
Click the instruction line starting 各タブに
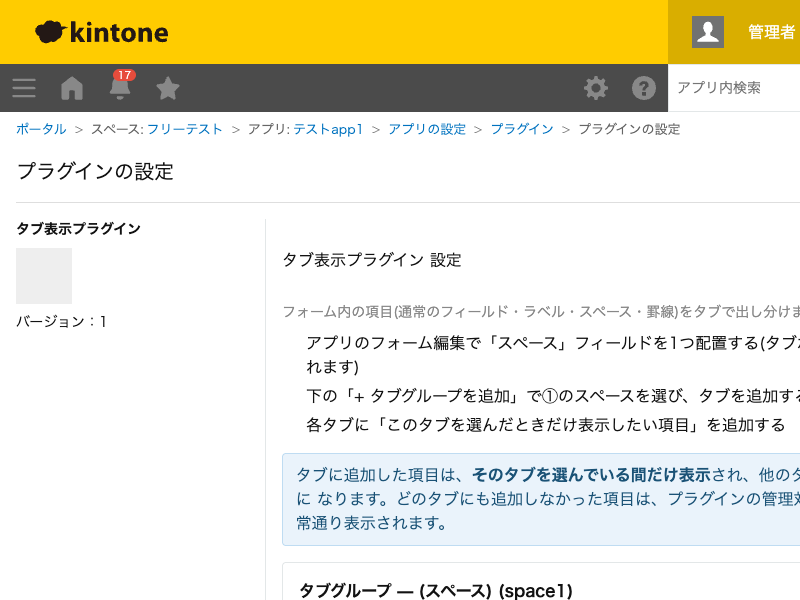point(545,424)
